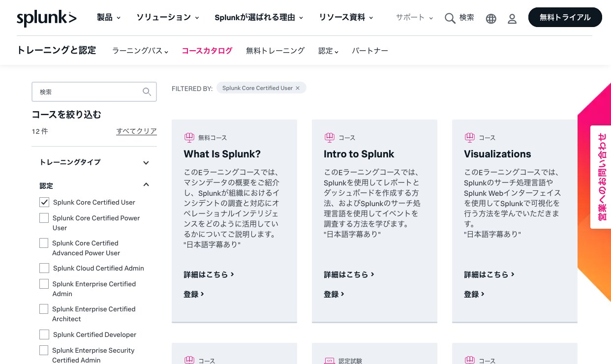Check Splunk Cloud Certified Admin

point(44,268)
